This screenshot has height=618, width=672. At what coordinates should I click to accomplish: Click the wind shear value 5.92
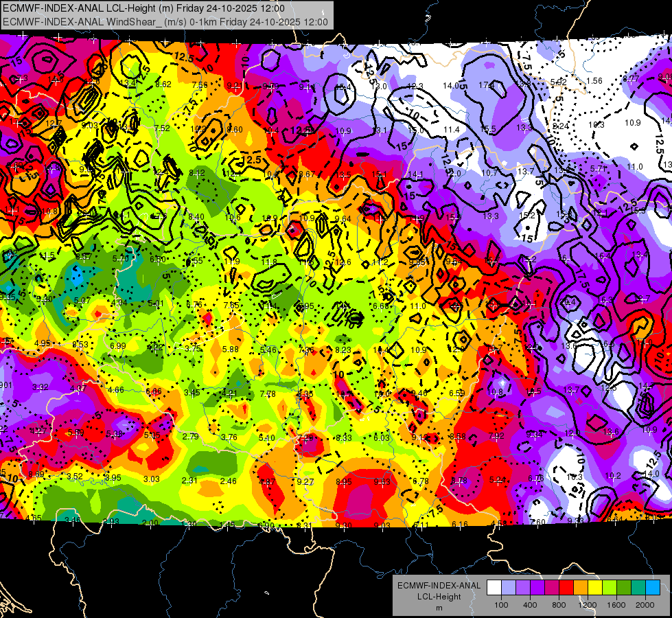click(559, 82)
